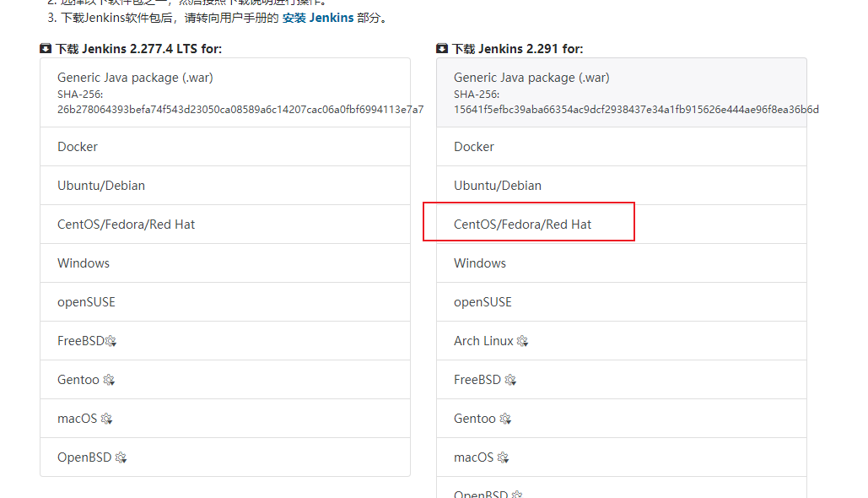The image size is (868, 498).
Task: Expand macOS package options in 2.291 column
Action: pos(504,457)
